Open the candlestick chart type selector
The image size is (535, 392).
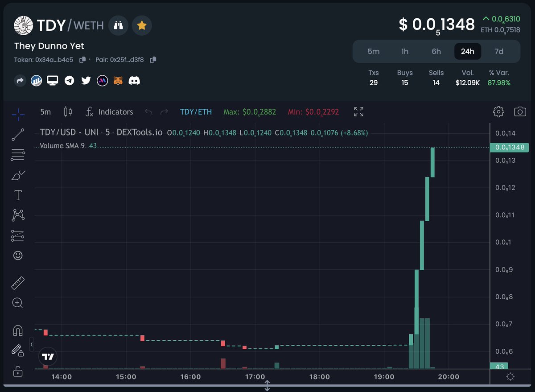coord(68,111)
